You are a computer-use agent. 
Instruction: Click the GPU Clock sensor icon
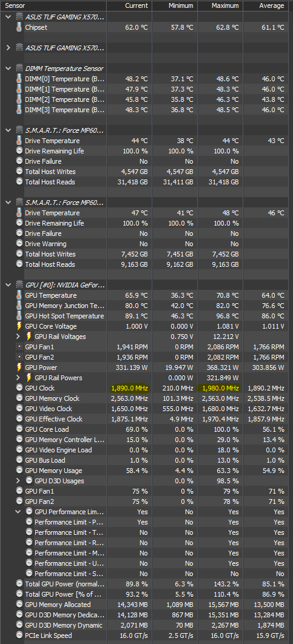click(x=19, y=388)
